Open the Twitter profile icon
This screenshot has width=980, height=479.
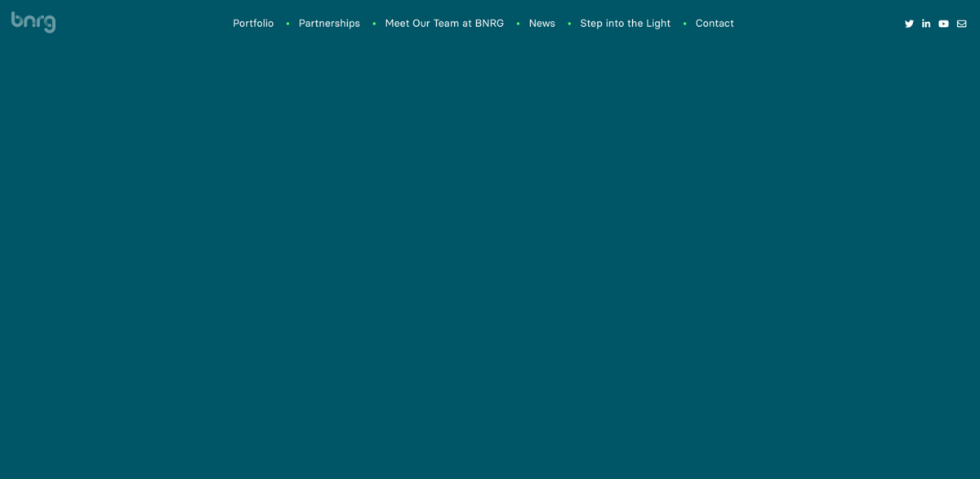coord(909,24)
